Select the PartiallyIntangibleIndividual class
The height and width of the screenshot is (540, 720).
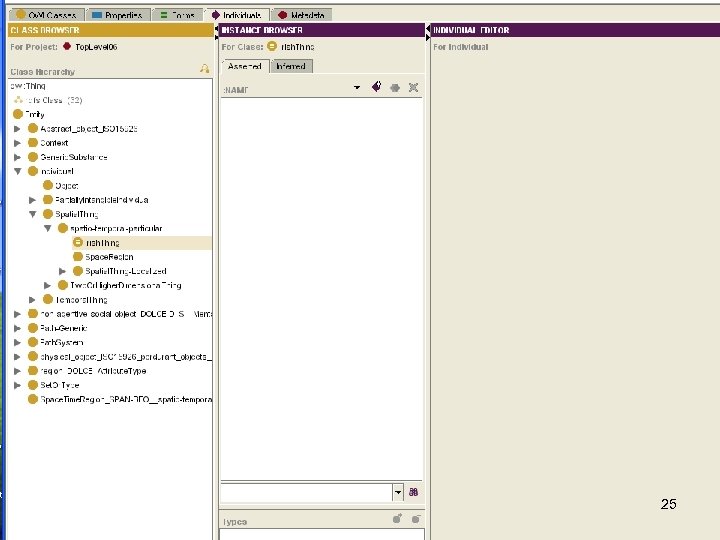pyautogui.click(x=101, y=200)
